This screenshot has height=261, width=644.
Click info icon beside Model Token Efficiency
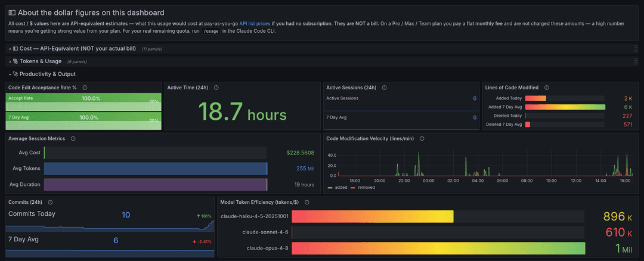point(307,203)
